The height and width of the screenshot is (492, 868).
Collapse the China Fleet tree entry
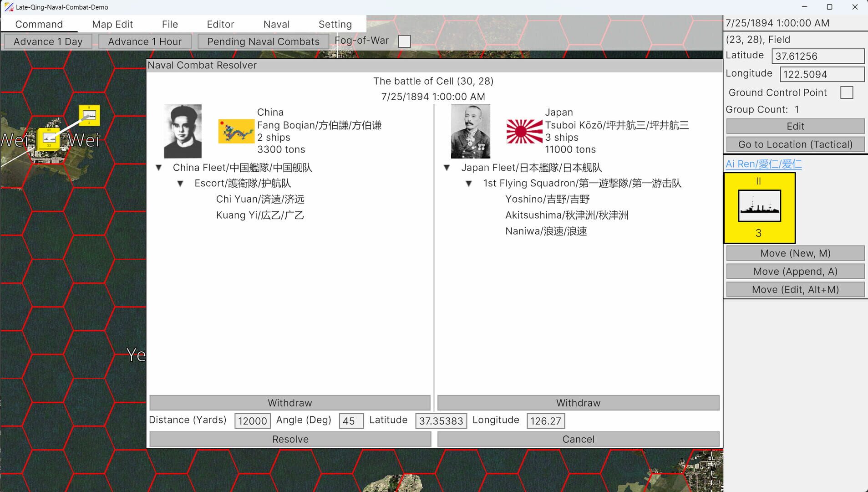click(159, 167)
